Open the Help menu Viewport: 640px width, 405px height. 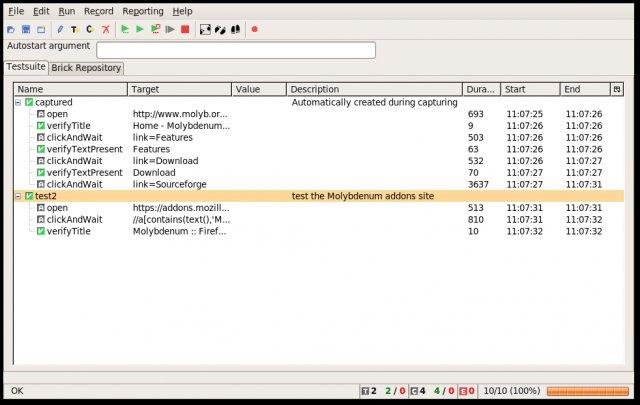click(x=182, y=11)
